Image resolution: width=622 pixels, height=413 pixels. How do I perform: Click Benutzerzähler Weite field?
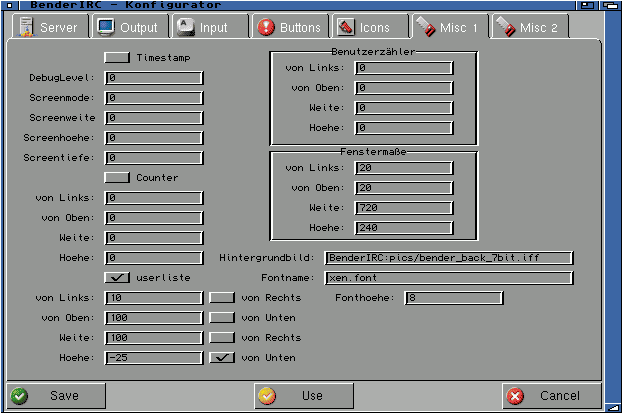pos(404,108)
